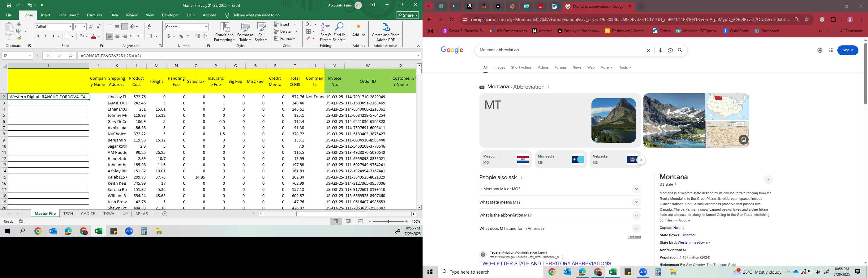This screenshot has height=278, width=868.
Task: Click the Helena capital link
Action: tap(679, 228)
